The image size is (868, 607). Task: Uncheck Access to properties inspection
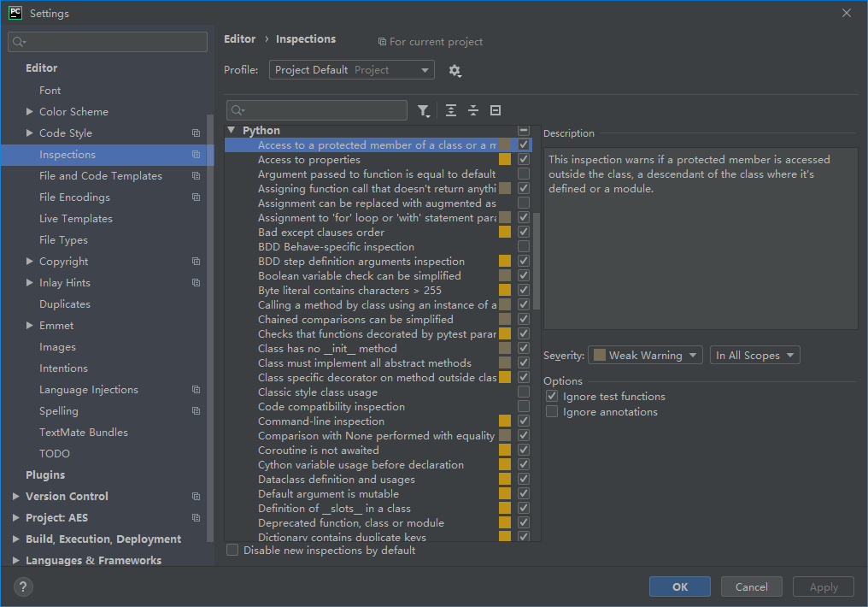(x=524, y=160)
